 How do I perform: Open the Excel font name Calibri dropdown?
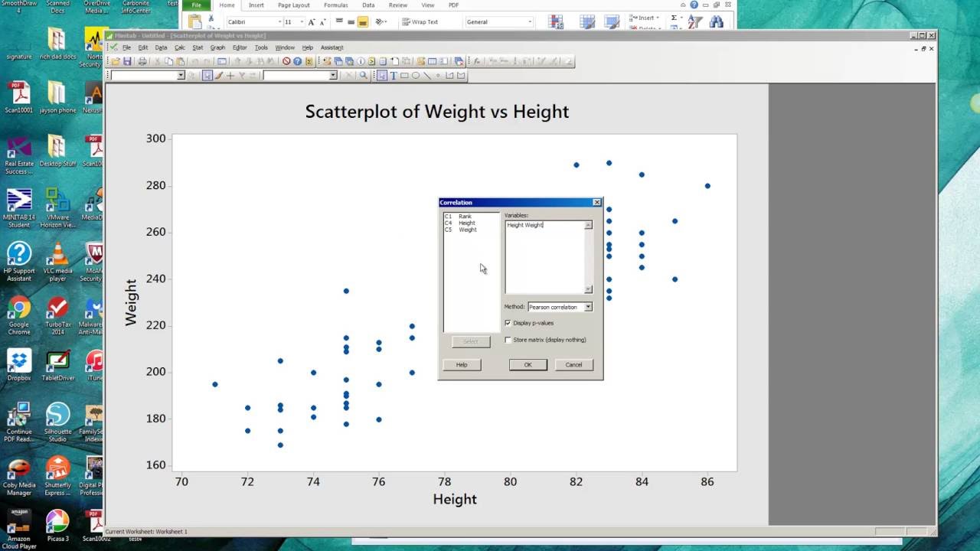279,21
